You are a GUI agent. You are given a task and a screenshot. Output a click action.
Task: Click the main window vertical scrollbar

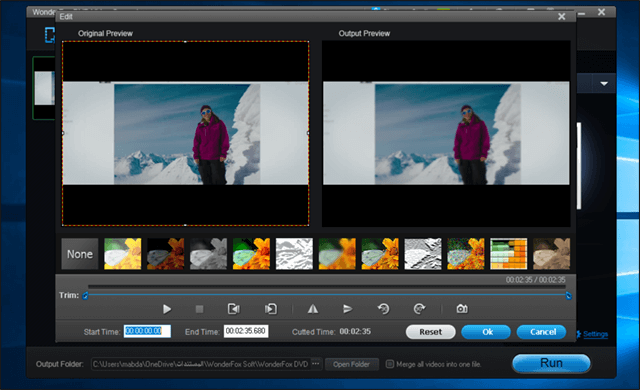tap(579, 166)
